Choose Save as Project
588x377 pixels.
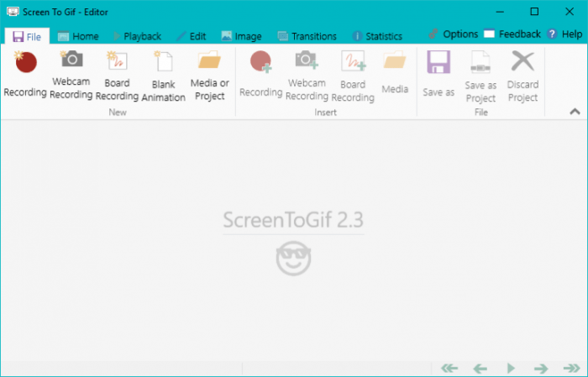click(x=480, y=76)
